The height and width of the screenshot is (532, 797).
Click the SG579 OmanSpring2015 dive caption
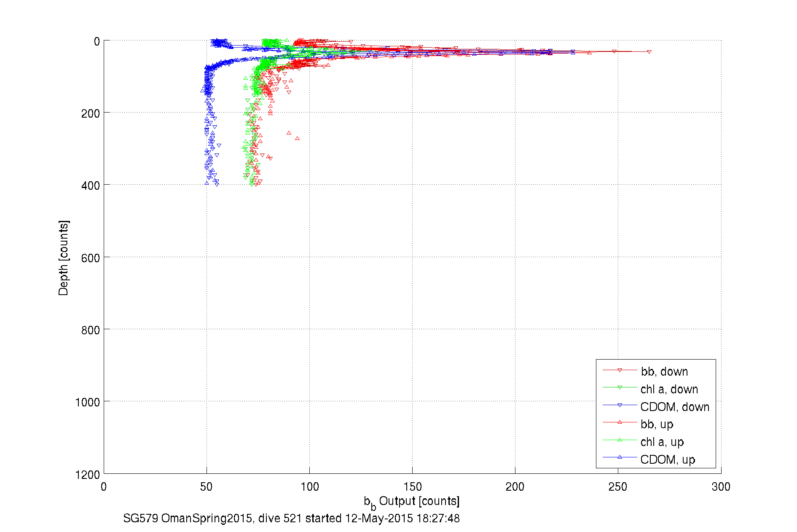(x=291, y=518)
